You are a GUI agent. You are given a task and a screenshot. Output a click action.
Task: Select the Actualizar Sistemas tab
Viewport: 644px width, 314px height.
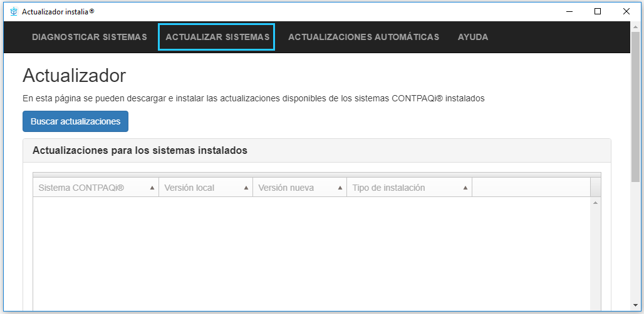click(x=217, y=37)
